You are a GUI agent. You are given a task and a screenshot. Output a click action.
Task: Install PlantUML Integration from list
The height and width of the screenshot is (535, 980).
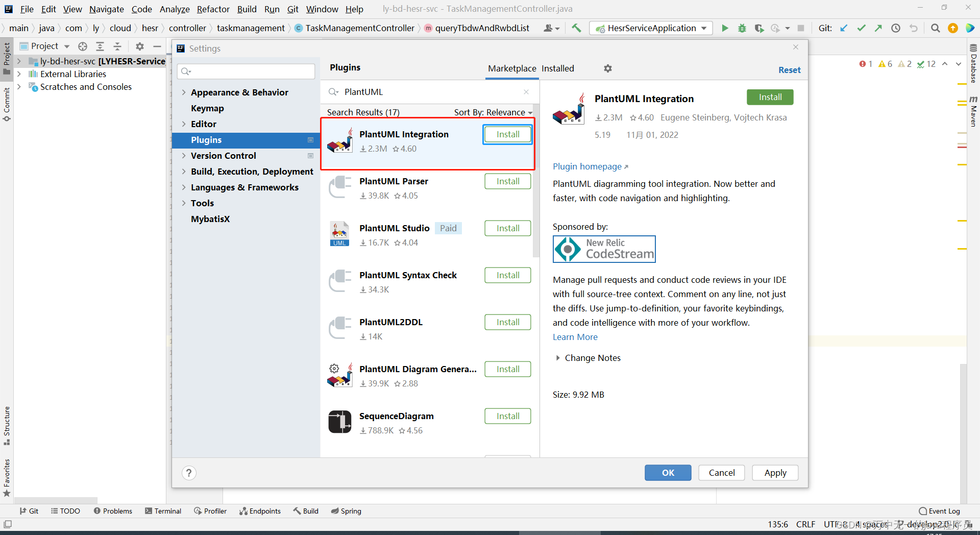click(x=508, y=134)
